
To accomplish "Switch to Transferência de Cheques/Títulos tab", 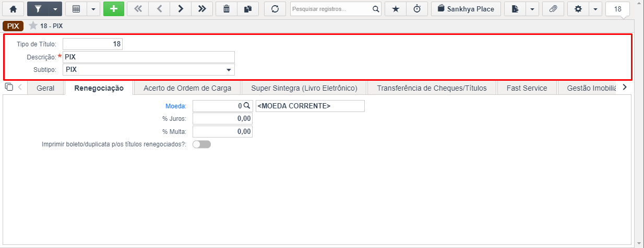I will click(432, 88).
